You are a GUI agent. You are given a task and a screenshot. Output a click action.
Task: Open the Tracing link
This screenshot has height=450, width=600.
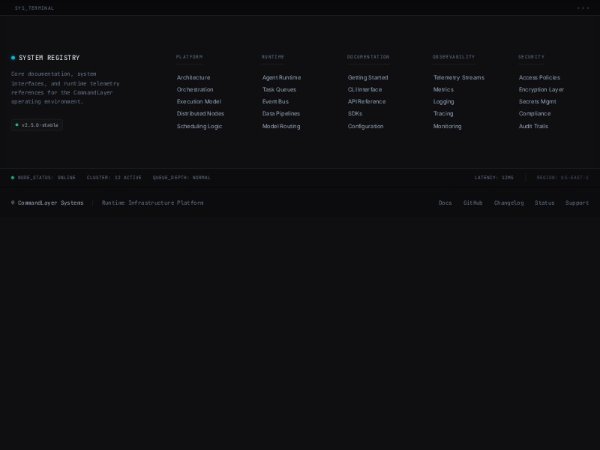point(443,114)
